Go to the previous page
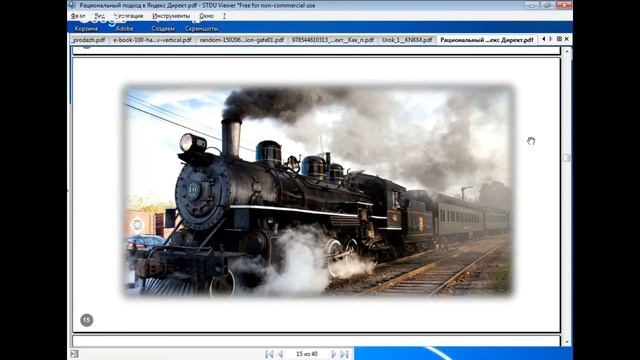This screenshot has height=360, width=640. pos(281,354)
